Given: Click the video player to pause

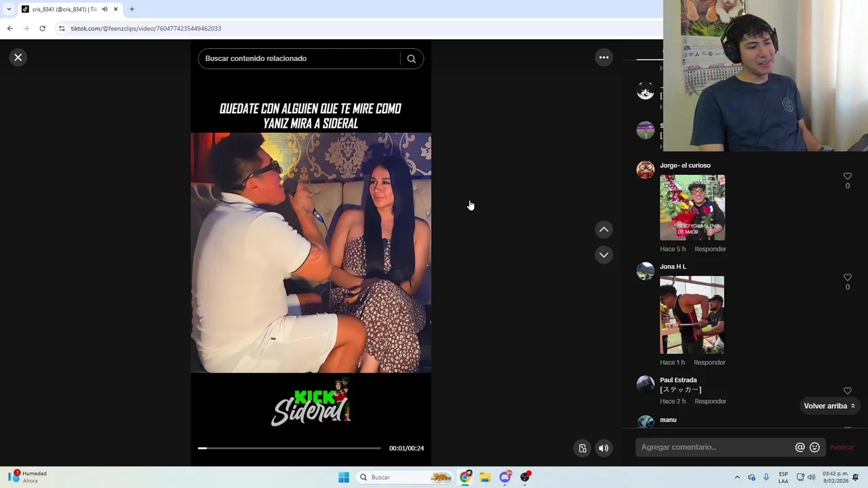Looking at the screenshot, I should pyautogui.click(x=311, y=253).
